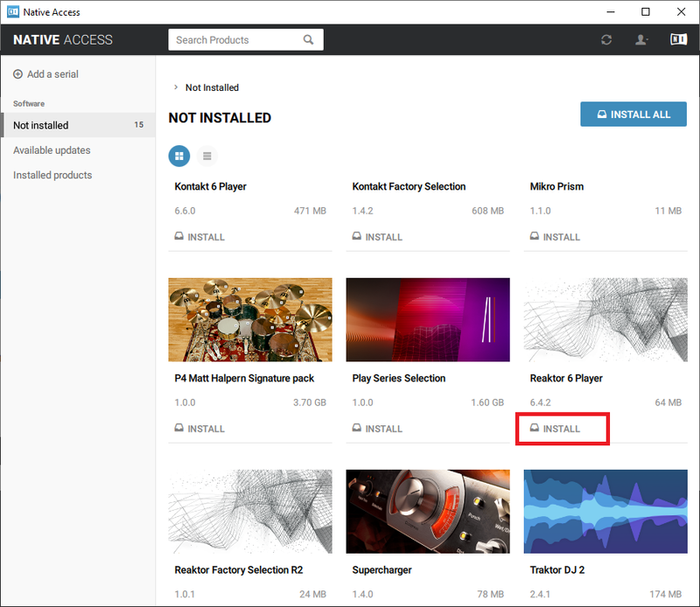Install Mikro Prism
The image size is (700, 607).
pyautogui.click(x=555, y=237)
